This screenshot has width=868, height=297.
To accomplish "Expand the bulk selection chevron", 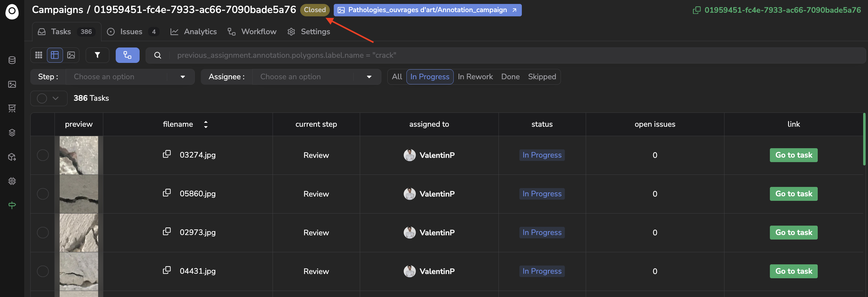I will tap(56, 98).
